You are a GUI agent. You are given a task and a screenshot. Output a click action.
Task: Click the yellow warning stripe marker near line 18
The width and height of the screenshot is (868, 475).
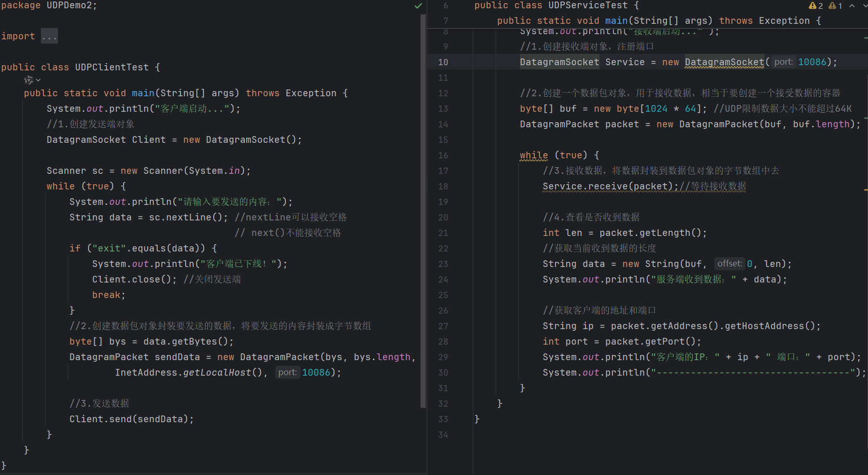pos(866,190)
